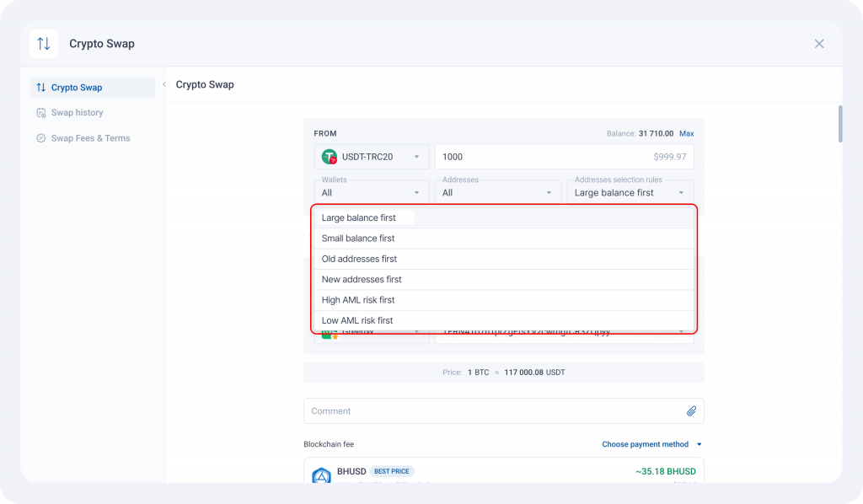863x504 pixels.
Task: Click the Swap Fees & Terms icon
Action: 41,138
